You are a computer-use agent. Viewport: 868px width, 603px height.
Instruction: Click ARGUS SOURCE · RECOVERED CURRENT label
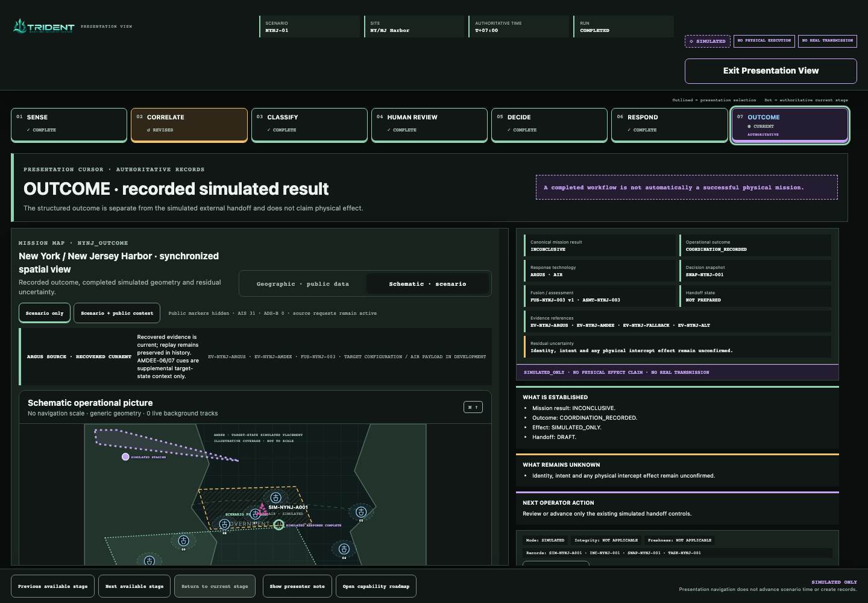79,357
